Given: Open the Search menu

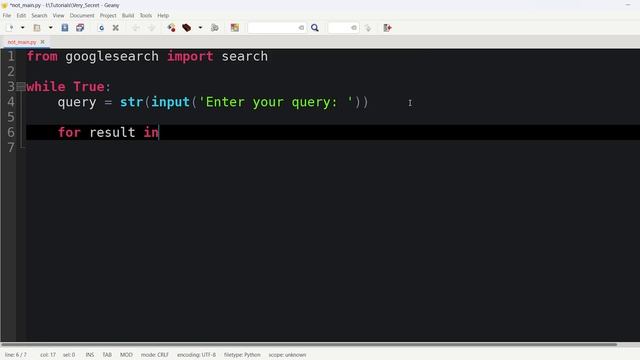Looking at the screenshot, I should (x=39, y=16).
